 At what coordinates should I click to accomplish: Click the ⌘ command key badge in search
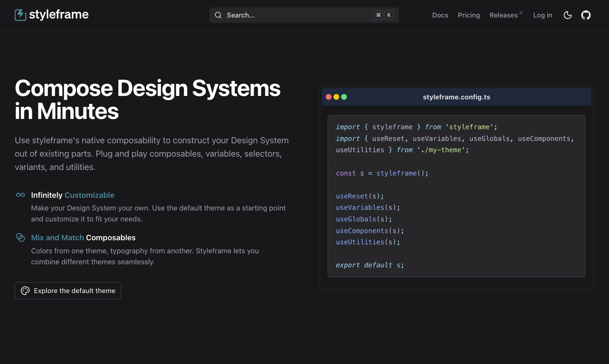coord(378,15)
